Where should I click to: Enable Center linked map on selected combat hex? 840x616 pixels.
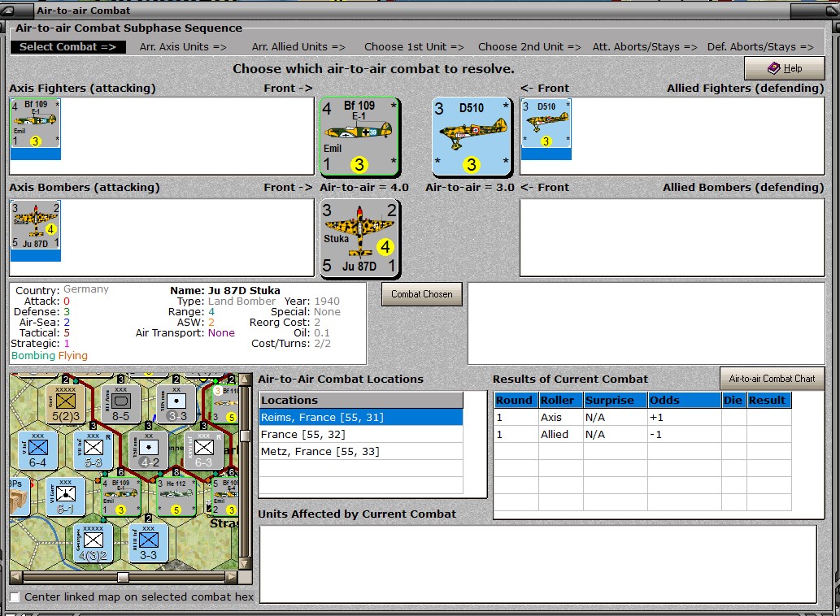pos(15,596)
